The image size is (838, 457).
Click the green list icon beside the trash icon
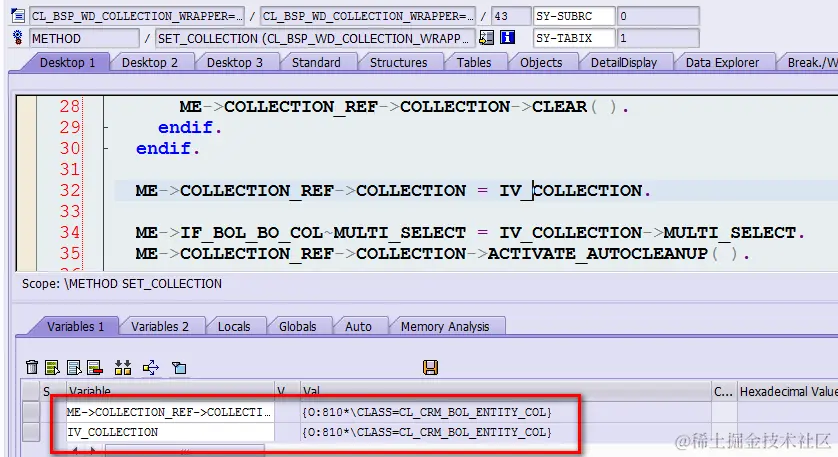click(x=52, y=367)
